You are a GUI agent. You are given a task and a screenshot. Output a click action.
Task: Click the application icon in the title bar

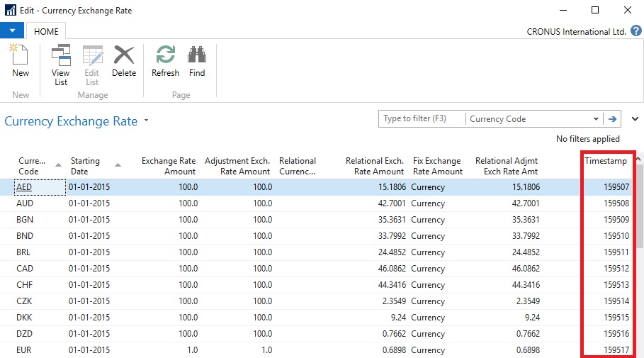11,11
